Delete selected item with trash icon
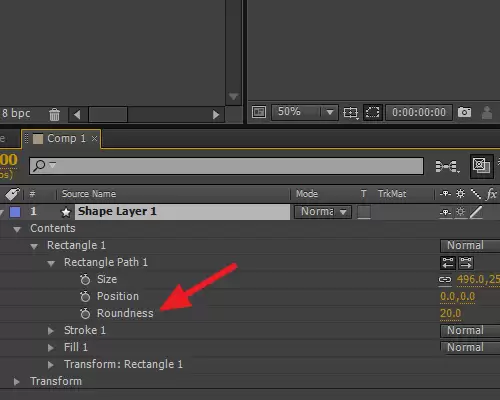Image resolution: width=500 pixels, height=400 pixels. (x=54, y=115)
